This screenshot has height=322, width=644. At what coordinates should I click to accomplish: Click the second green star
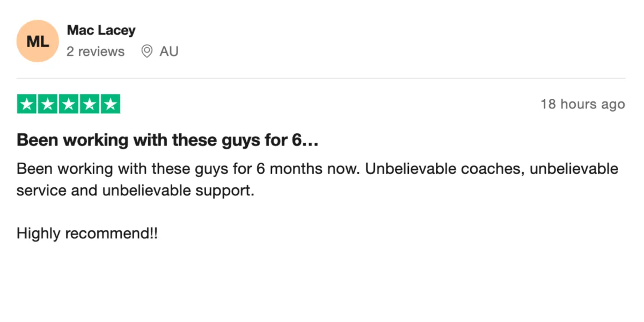pyautogui.click(x=48, y=104)
